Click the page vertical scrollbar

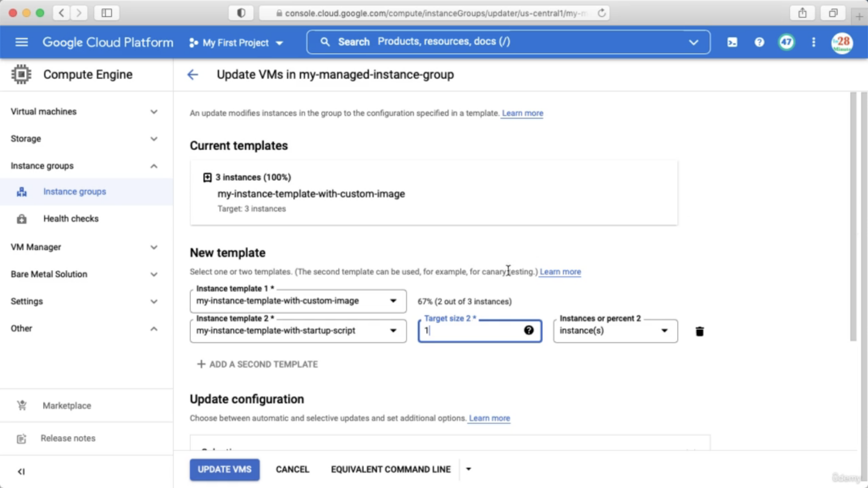(853, 216)
